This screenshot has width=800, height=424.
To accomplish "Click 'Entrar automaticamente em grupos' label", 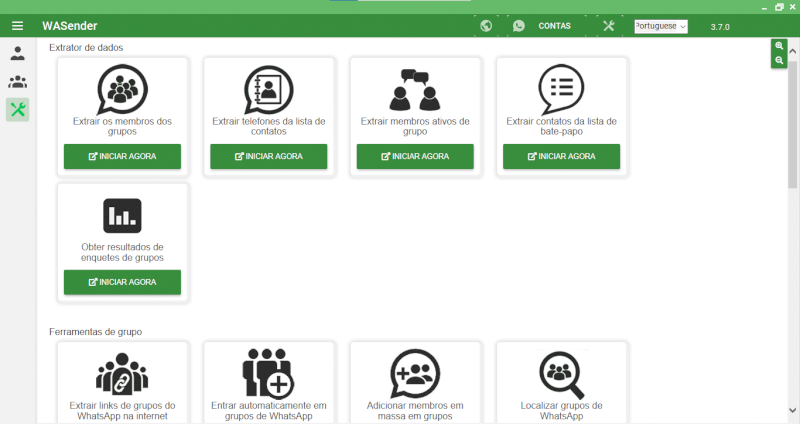I will click(268, 411).
